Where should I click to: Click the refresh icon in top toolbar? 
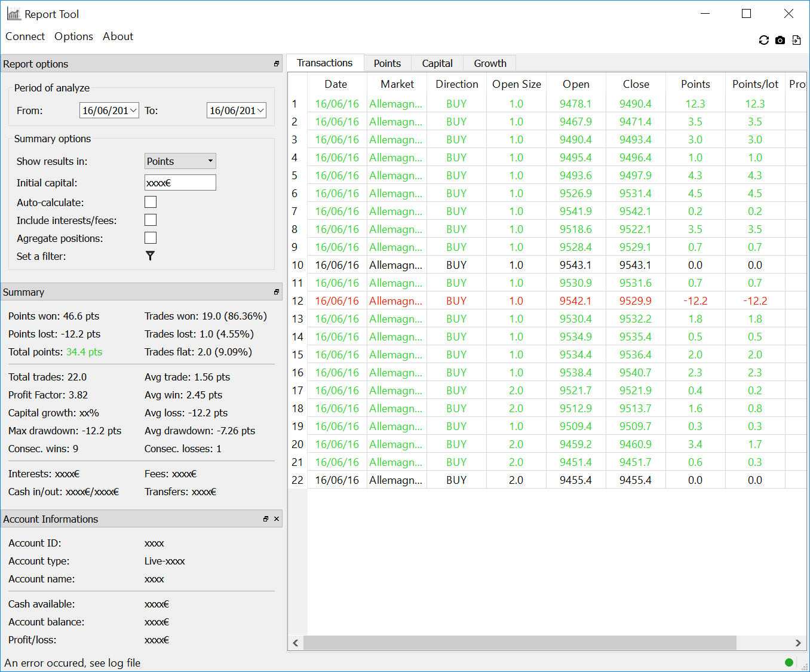[x=763, y=40]
